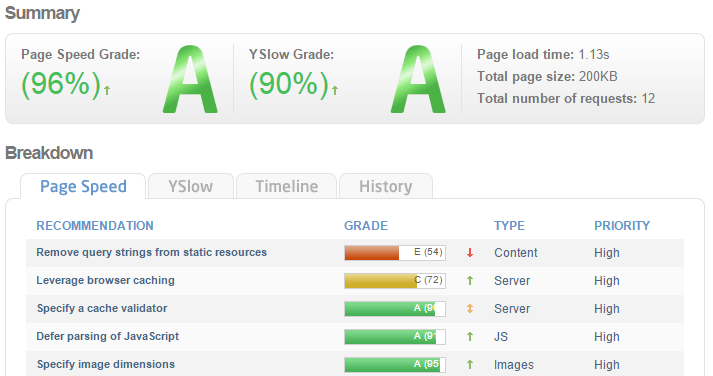Click the Content type cell

coord(516,253)
